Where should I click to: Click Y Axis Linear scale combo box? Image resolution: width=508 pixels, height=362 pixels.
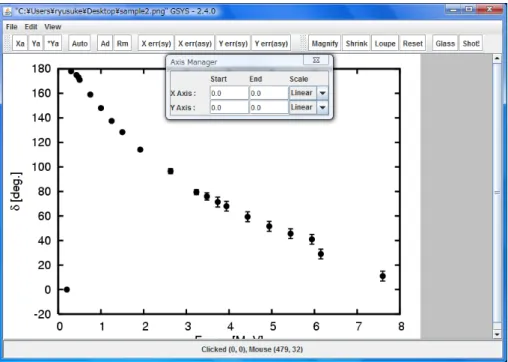tap(308, 107)
